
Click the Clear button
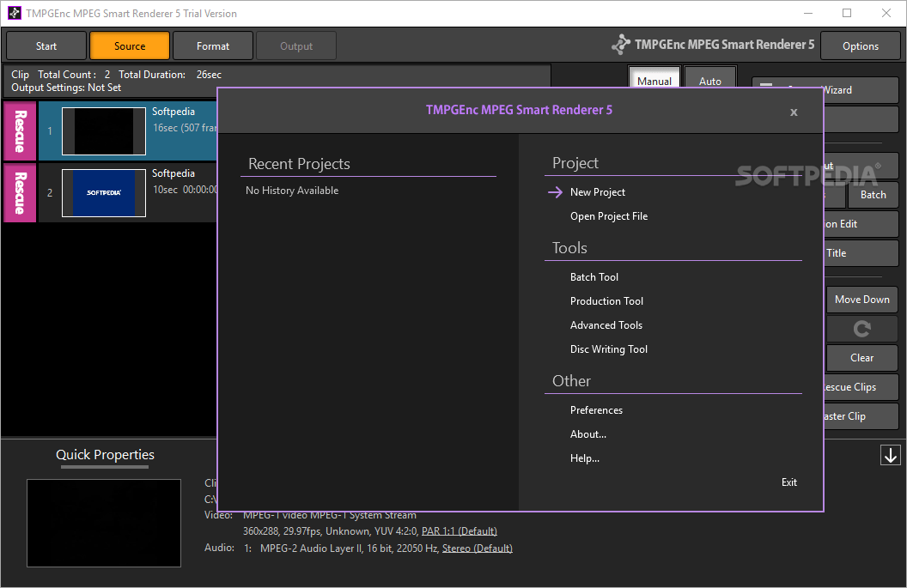(861, 358)
